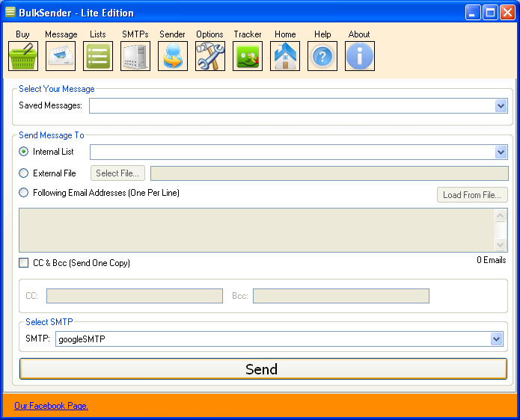Viewport: 520px width, 420px height.
Task: Choose the External File radio option
Action: click(x=24, y=173)
